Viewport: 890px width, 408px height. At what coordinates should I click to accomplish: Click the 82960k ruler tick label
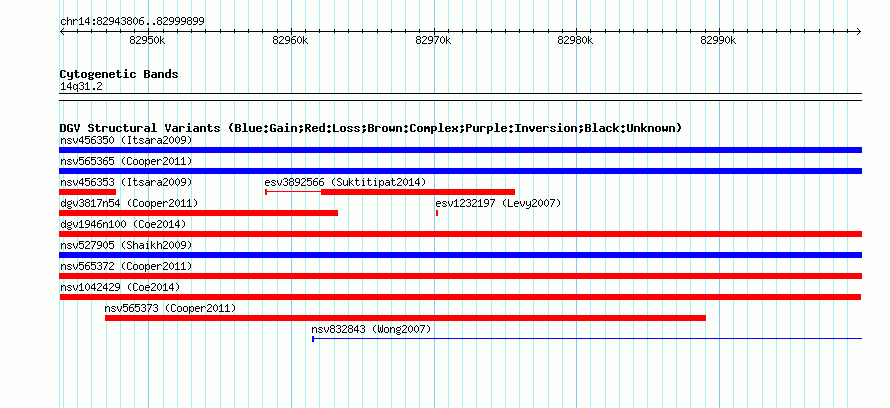click(x=290, y=40)
